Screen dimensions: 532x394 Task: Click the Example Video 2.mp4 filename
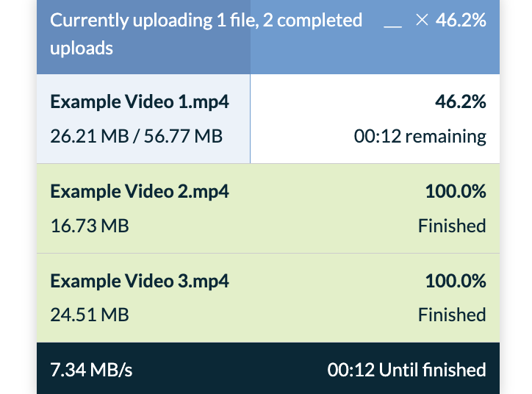tap(140, 191)
